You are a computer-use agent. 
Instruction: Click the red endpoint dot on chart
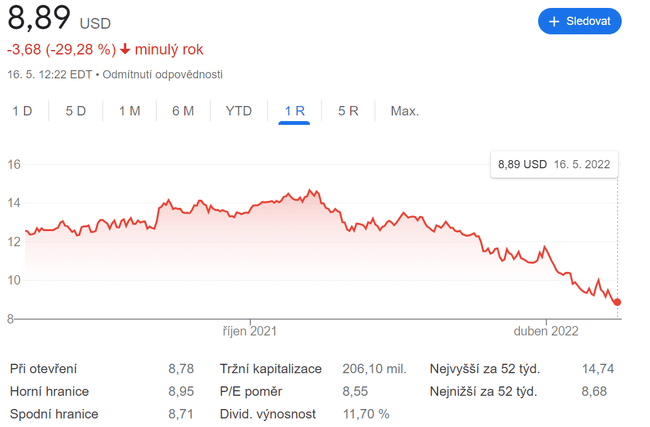[x=617, y=302]
